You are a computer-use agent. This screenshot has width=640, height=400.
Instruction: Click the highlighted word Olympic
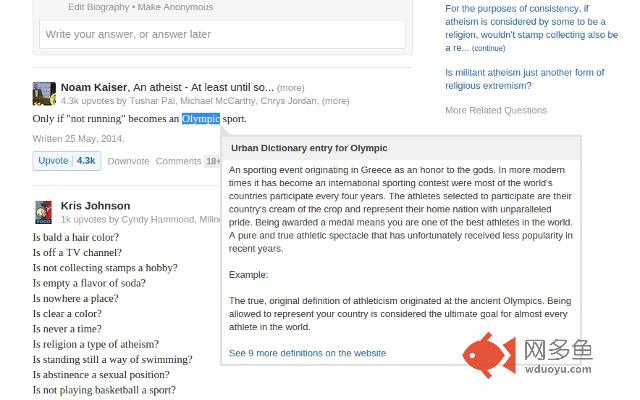click(x=201, y=119)
